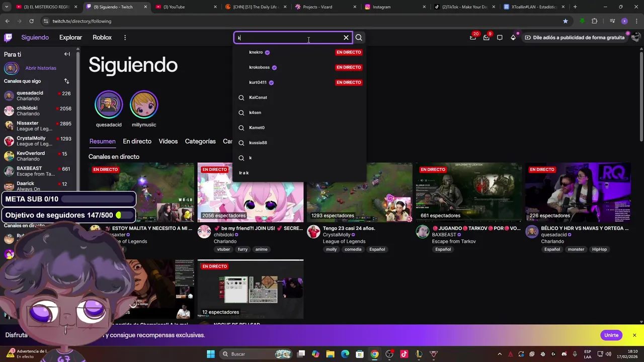The height and width of the screenshot is (362, 644).
Task: Submit search with magnifier button
Action: 359,38
